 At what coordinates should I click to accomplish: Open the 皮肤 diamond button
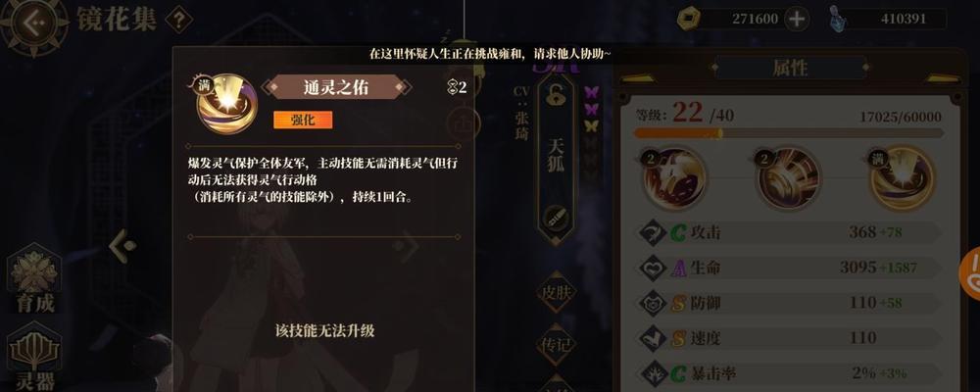[557, 292]
